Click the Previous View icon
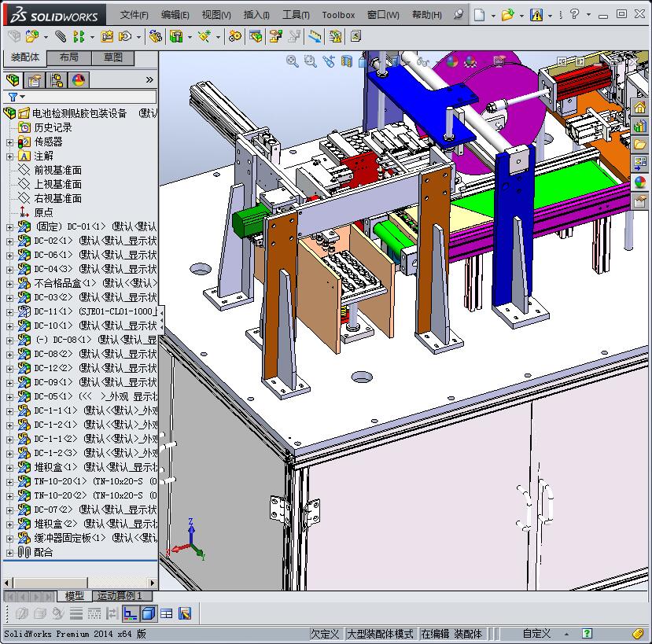Image resolution: width=652 pixels, height=644 pixels. [329, 61]
